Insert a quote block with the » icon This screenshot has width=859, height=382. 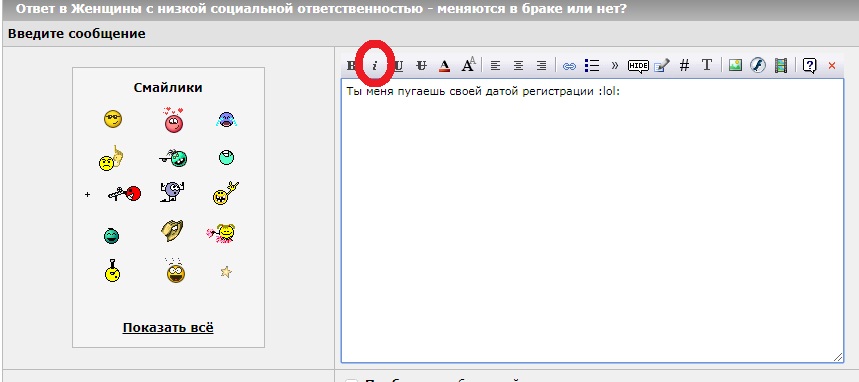615,66
